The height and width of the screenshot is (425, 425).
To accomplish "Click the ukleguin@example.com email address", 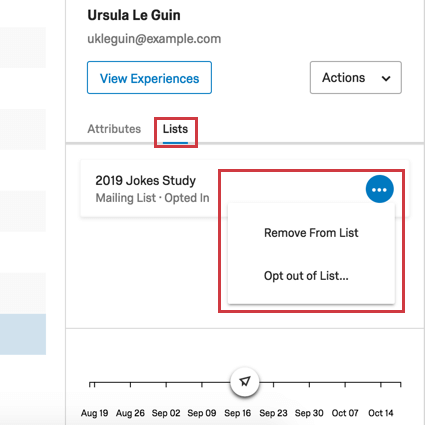I will [x=154, y=39].
